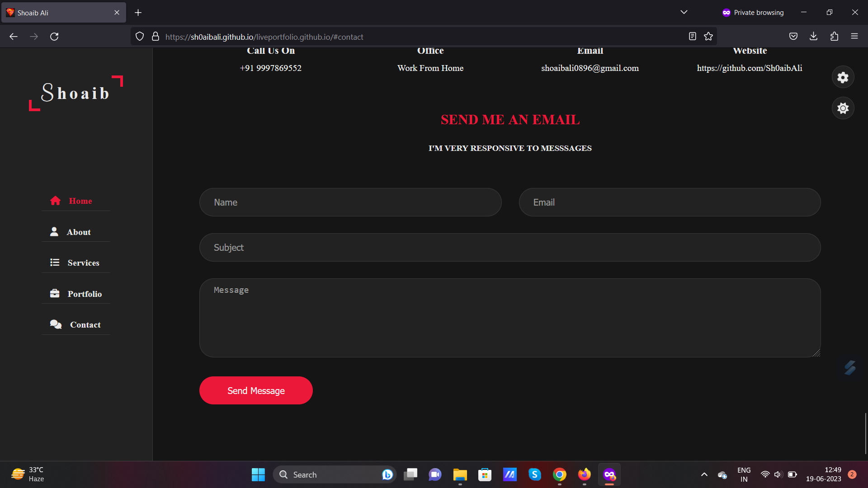Bookmark this page with star icon
Screen dimensions: 868x488
point(708,37)
